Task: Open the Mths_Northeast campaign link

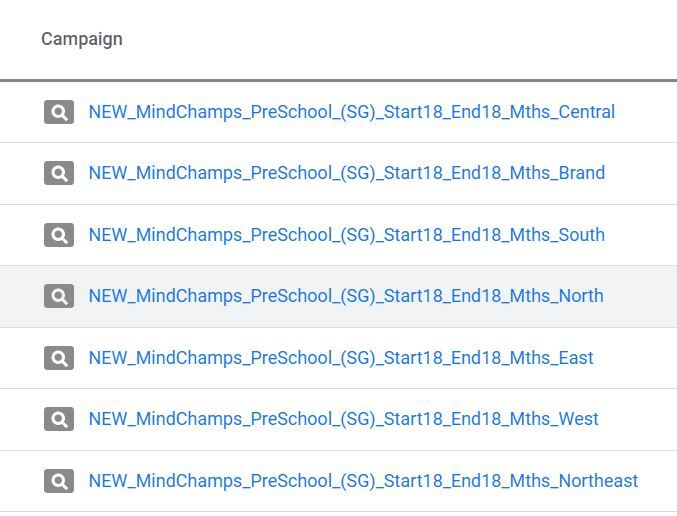Action: click(x=363, y=481)
